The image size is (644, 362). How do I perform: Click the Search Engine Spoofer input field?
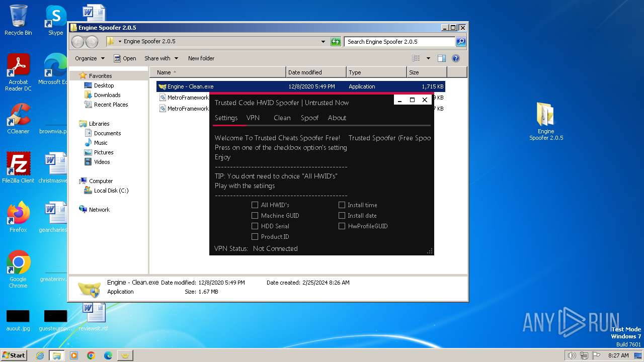pyautogui.click(x=400, y=42)
